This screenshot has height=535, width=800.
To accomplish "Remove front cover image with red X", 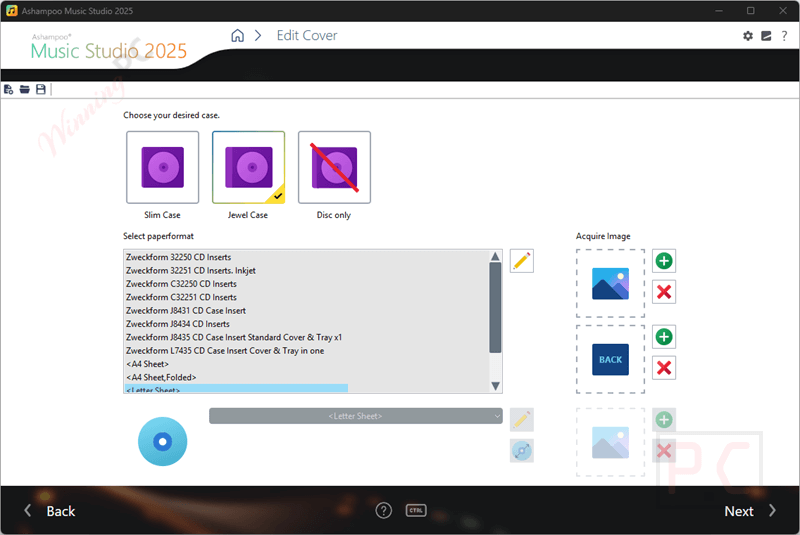I will [664, 292].
